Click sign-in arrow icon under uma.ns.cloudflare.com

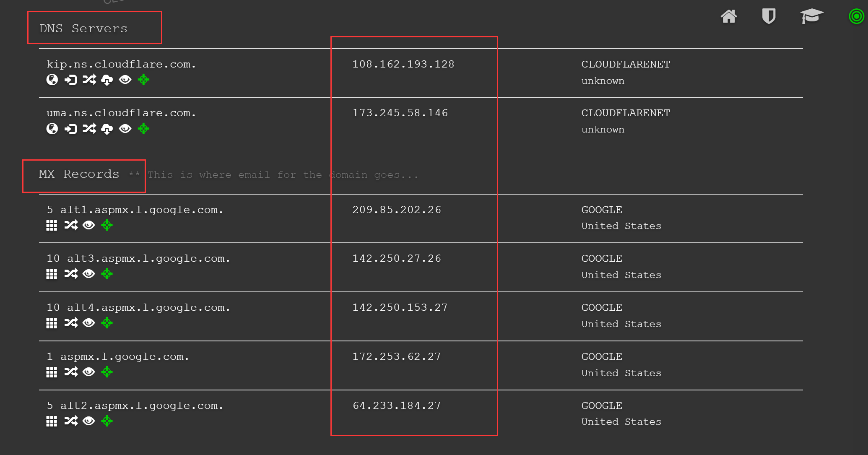click(x=71, y=129)
